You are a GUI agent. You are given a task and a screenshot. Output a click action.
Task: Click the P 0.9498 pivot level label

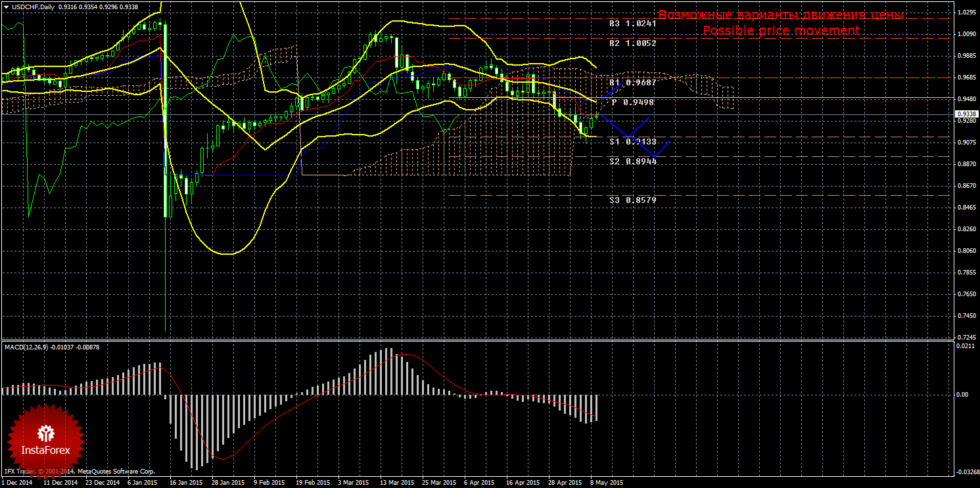(632, 102)
